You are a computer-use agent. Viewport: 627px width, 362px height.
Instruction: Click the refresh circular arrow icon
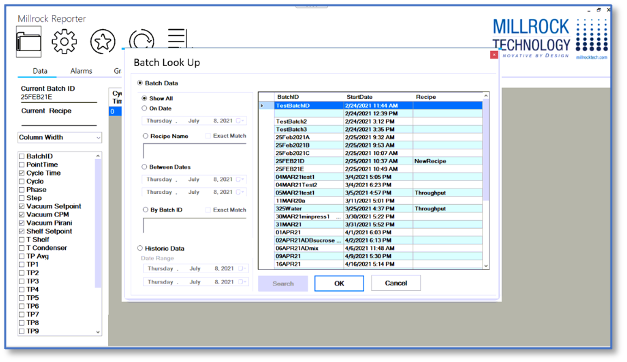(141, 39)
